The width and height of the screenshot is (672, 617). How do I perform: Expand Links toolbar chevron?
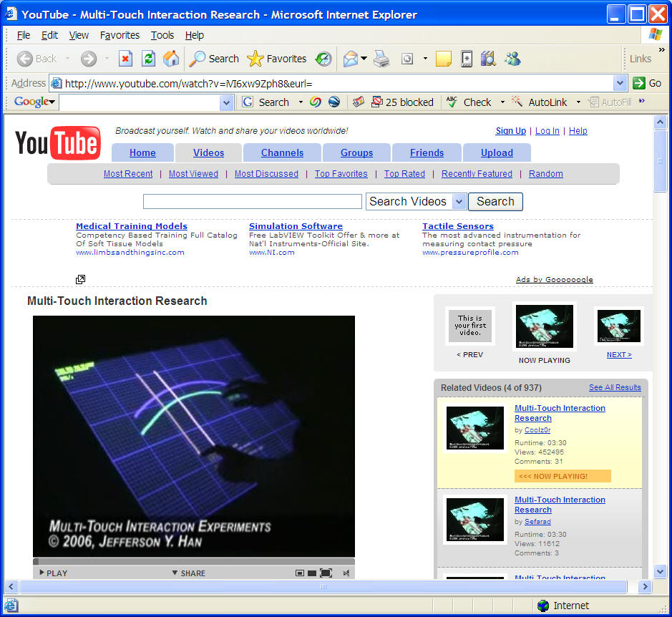[x=662, y=49]
